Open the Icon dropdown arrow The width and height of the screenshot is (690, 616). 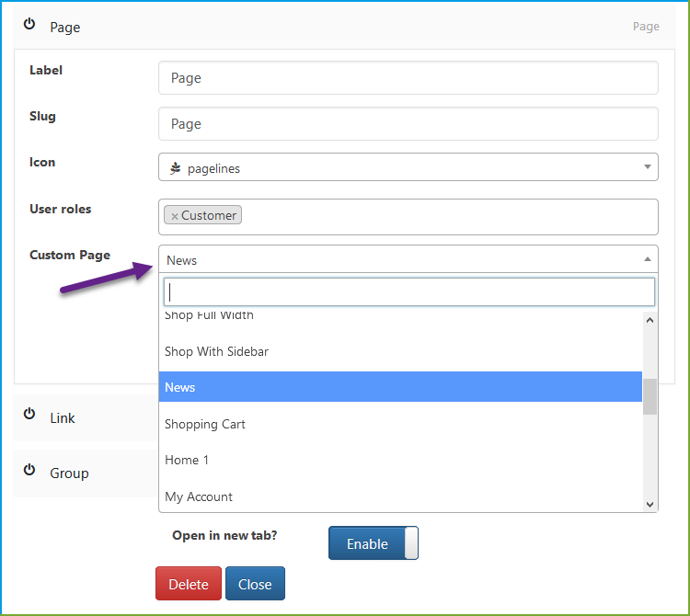click(648, 166)
